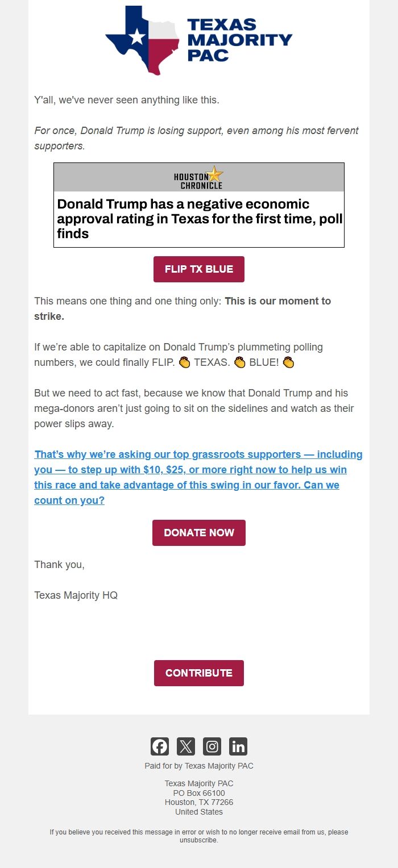Click the PO Box 66100 address line
Screen dimensions: 398x868
(199, 793)
